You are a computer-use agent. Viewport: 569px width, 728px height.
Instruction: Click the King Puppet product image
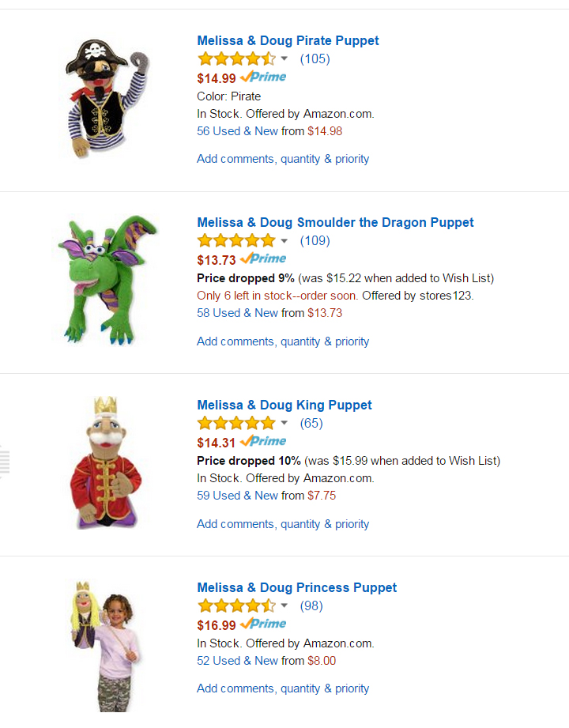(x=106, y=462)
